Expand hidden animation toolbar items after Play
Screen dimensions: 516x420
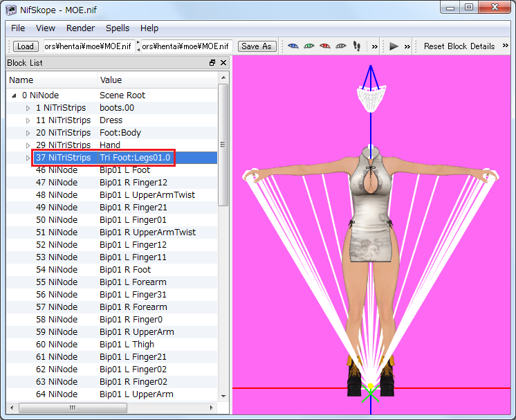[x=407, y=47]
